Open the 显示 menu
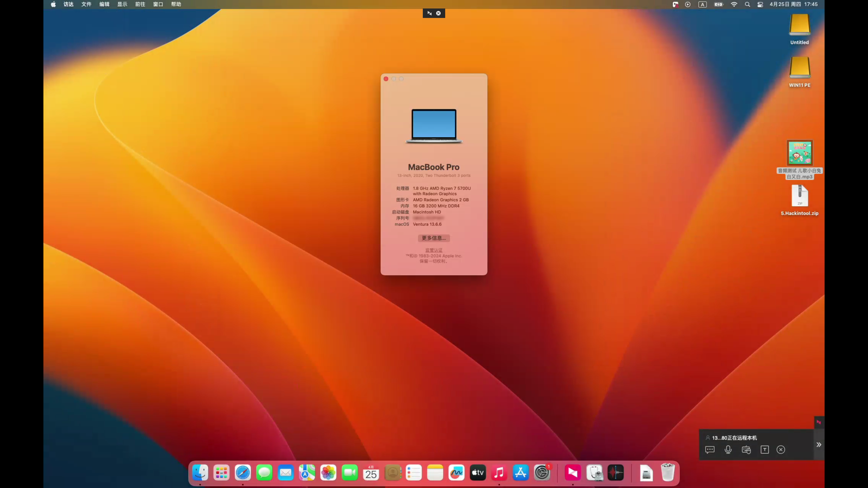Screen dimensions: 868x488 [122, 4]
